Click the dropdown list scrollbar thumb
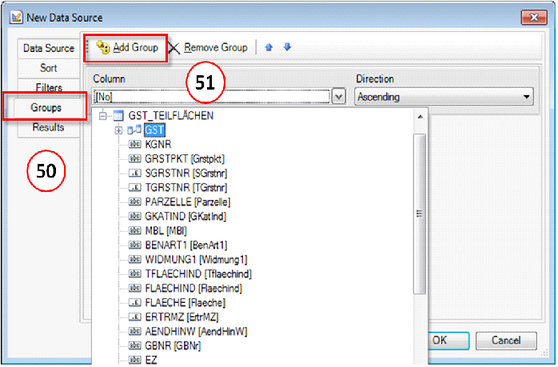558x367 pixels. tap(420, 214)
